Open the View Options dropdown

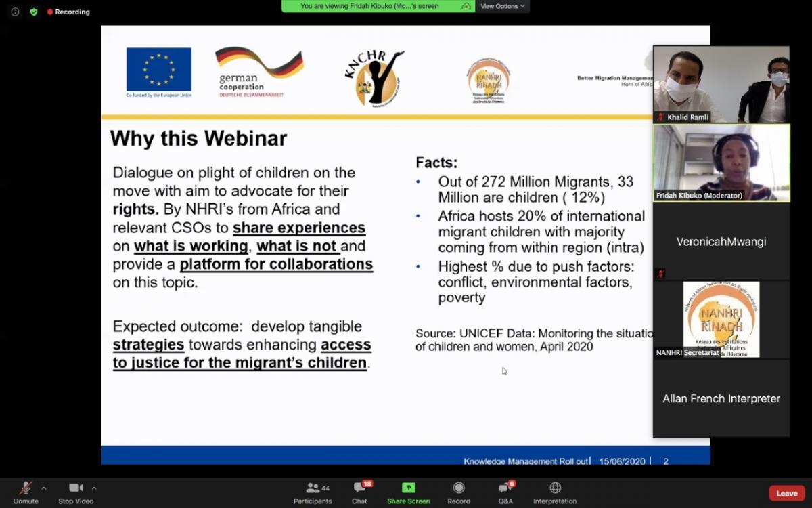coord(501,6)
